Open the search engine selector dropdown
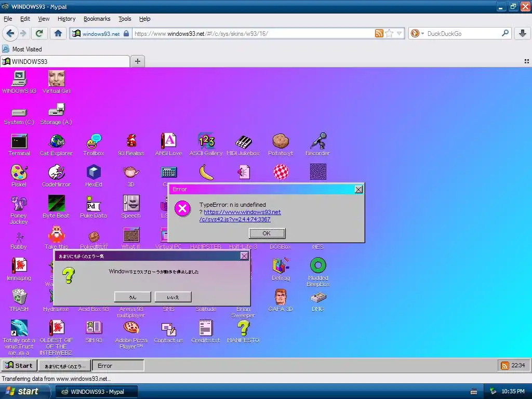This screenshot has height=399, width=532. click(417, 33)
